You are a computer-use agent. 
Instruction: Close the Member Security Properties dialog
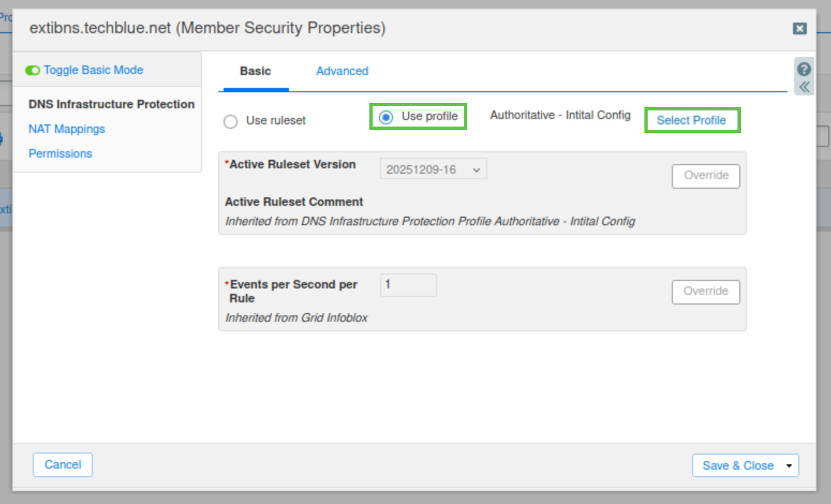point(799,28)
